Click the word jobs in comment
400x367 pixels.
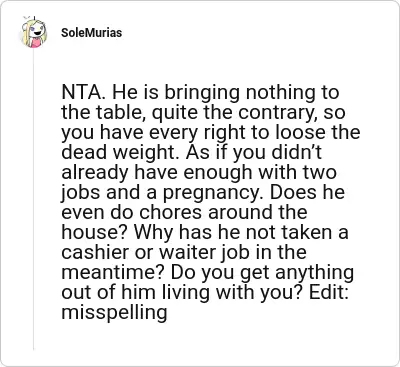pyautogui.click(x=80, y=194)
